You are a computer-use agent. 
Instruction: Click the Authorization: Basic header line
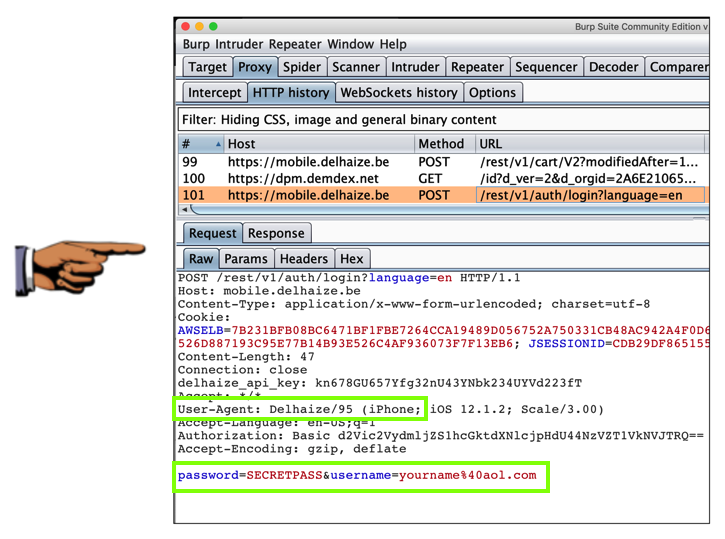click(441, 436)
